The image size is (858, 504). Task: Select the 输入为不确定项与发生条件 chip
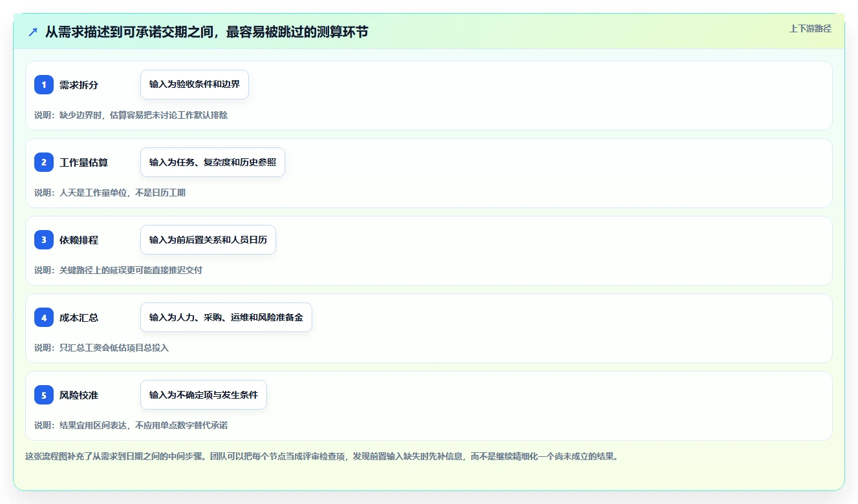tap(204, 395)
